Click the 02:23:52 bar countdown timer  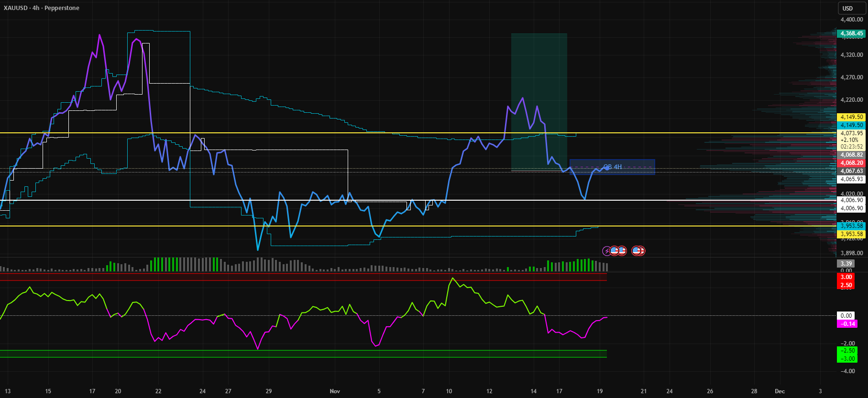pos(852,147)
